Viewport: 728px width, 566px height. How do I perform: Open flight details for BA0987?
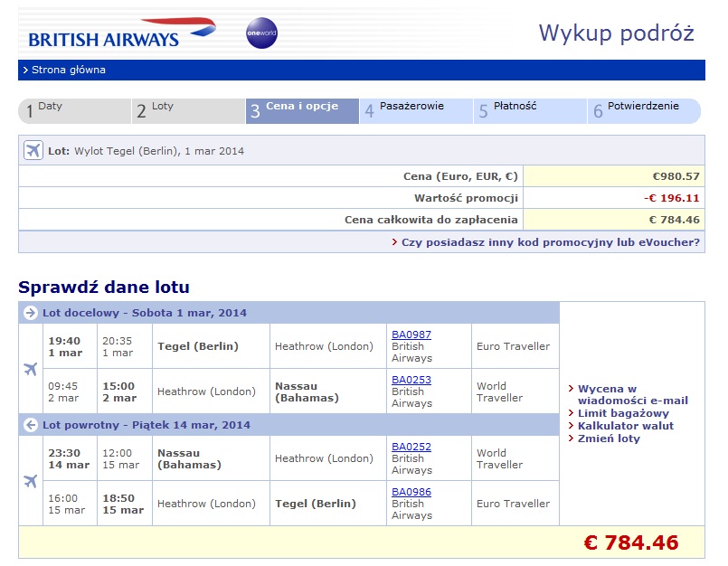(411, 335)
